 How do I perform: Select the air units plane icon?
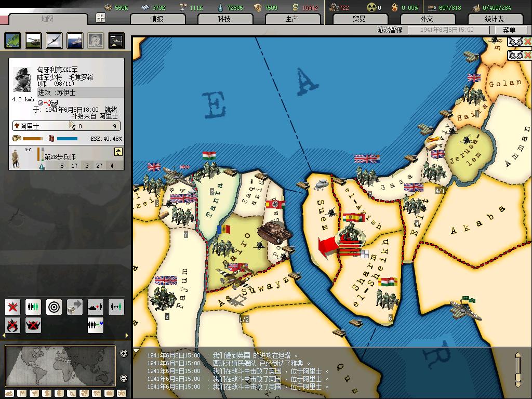pos(54,41)
